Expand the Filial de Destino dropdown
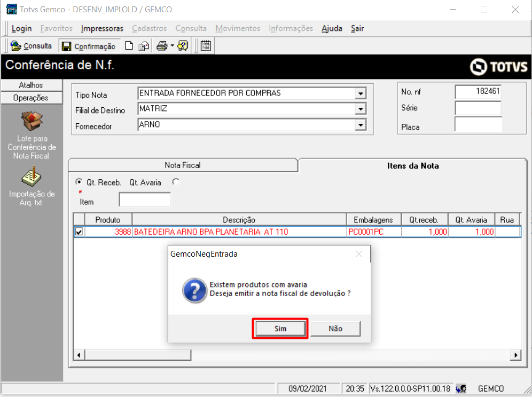The width and height of the screenshot is (532, 397). click(x=361, y=109)
